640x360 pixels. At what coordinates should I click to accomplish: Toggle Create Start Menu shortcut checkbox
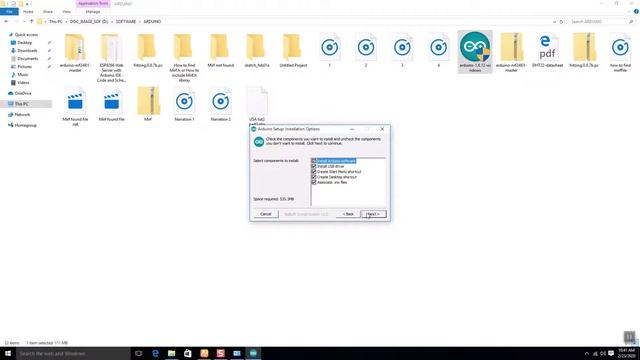[x=314, y=171]
